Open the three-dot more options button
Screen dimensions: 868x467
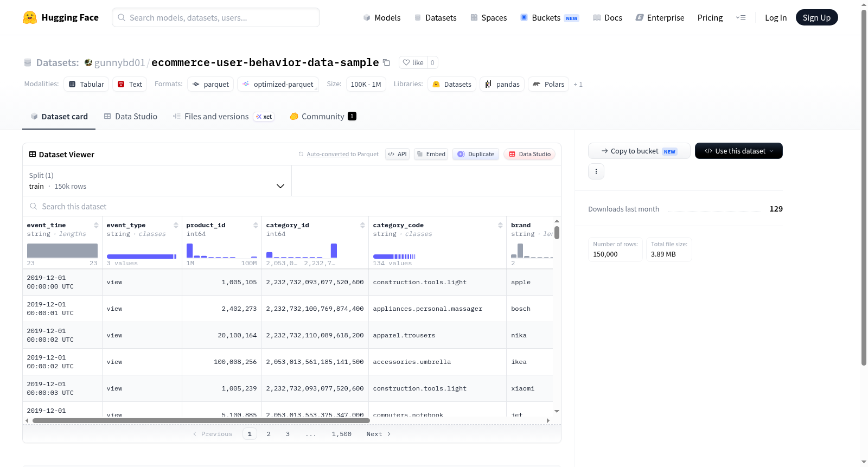pos(596,171)
